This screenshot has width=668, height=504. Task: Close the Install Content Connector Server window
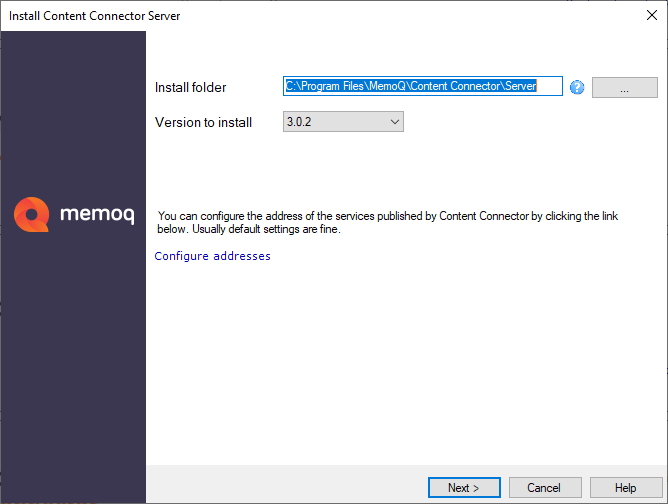pos(652,15)
